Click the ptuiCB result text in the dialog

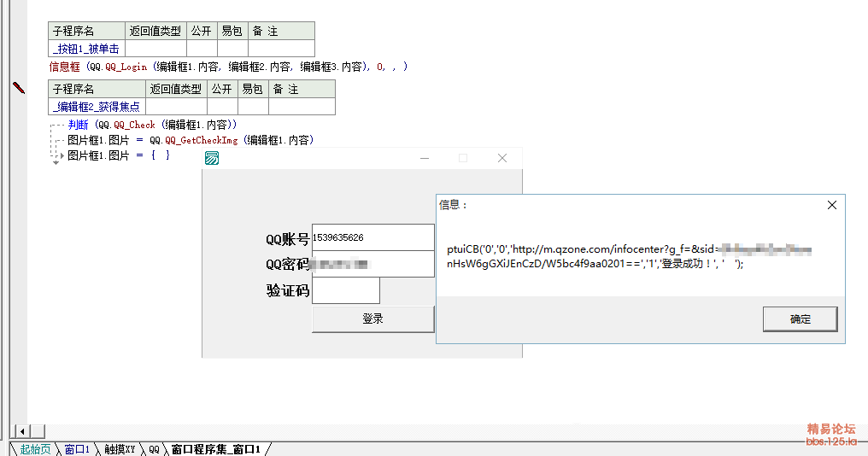point(630,257)
